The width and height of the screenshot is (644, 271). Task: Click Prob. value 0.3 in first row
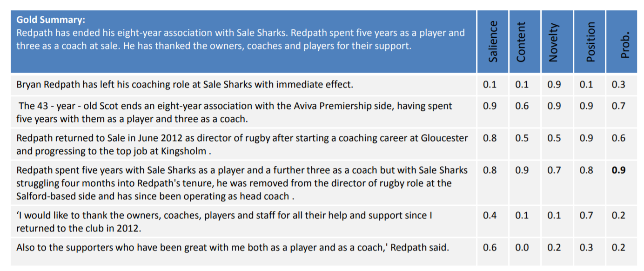[618, 85]
